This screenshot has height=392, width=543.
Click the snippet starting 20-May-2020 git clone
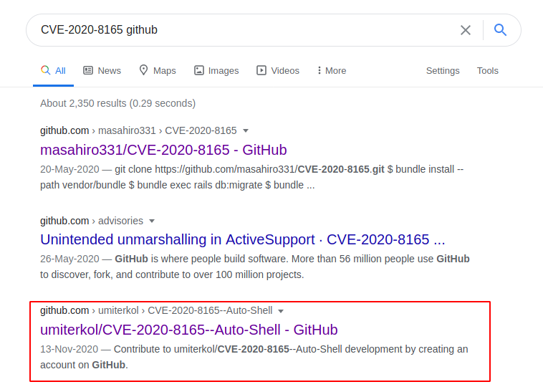[x=251, y=177]
